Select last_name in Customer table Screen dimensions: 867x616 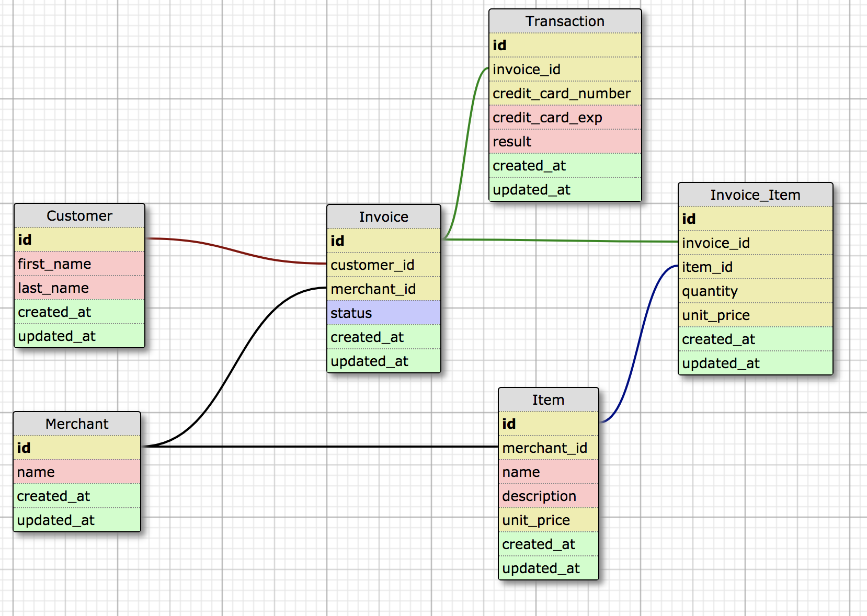[79, 288]
